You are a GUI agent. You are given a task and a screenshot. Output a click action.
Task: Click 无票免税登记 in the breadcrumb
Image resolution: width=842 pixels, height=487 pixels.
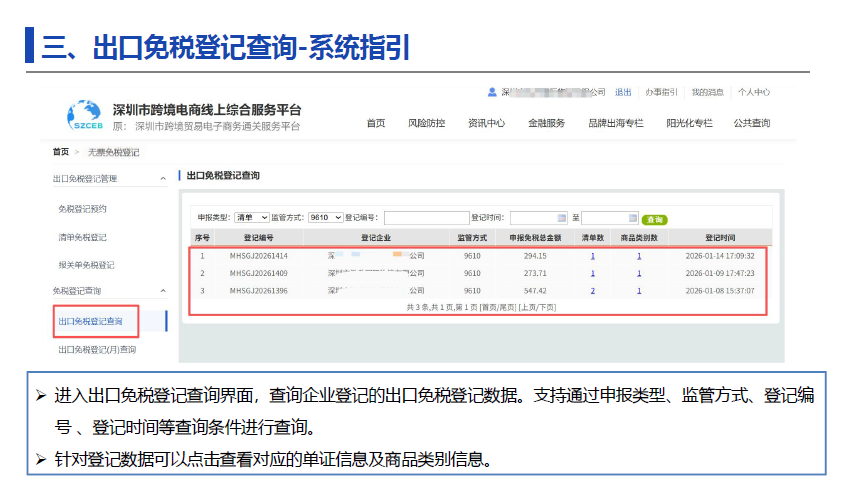[113, 152]
